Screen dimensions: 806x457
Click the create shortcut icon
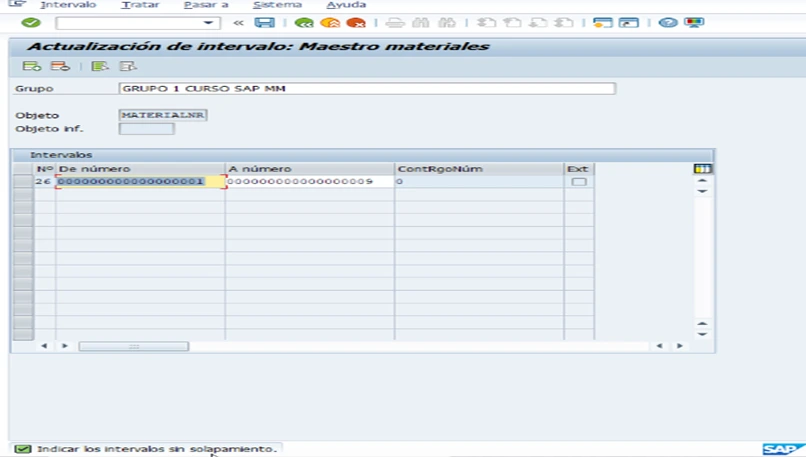[x=629, y=23]
